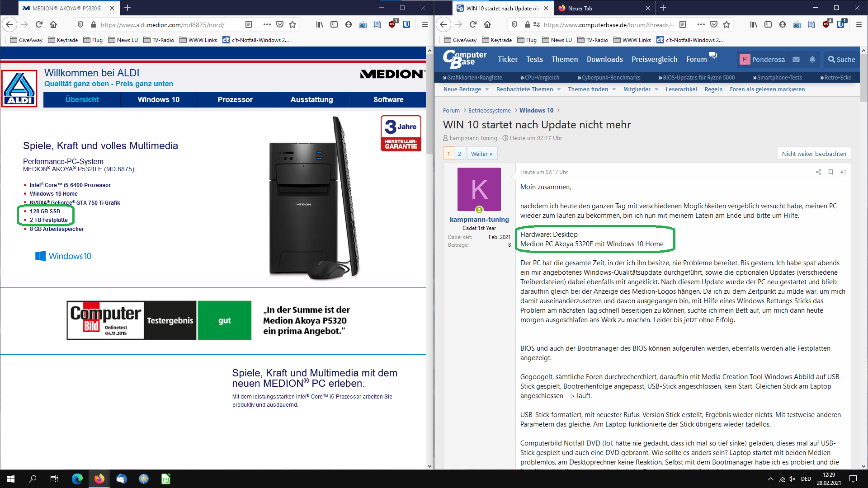Viewport: 868px width, 488px height.
Task: Toggle bookmark star for the ALDI page
Action: click(x=292, y=24)
